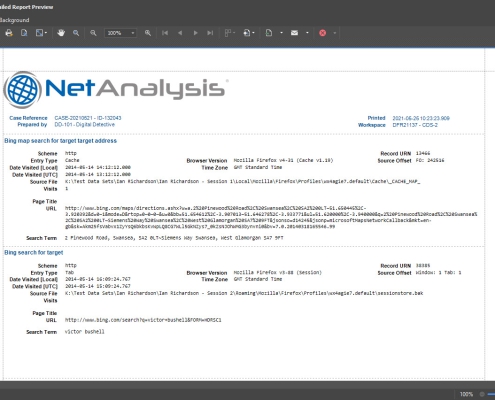
Task: Open the toolbar customize dropdown after Close
Action: [x=334, y=33]
